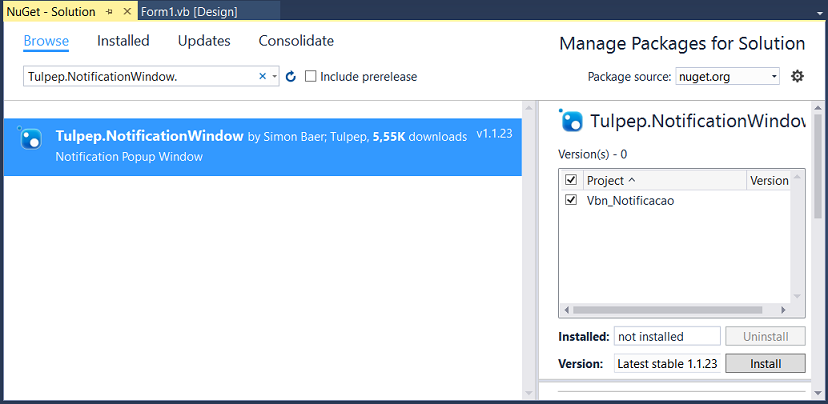Enable the Include prerelease checkbox
Viewport: 828px width, 404px height.
pos(311,77)
